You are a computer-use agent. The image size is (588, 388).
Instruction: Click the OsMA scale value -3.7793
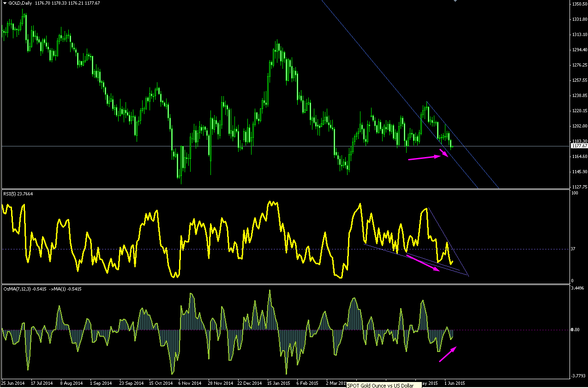point(579,376)
